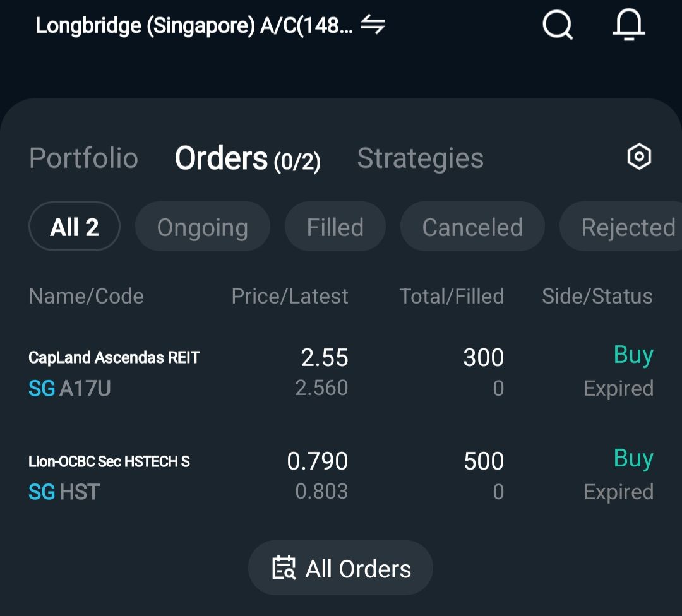The height and width of the screenshot is (616, 682).
Task: Open the hexagon settings icon
Action: coord(638,157)
